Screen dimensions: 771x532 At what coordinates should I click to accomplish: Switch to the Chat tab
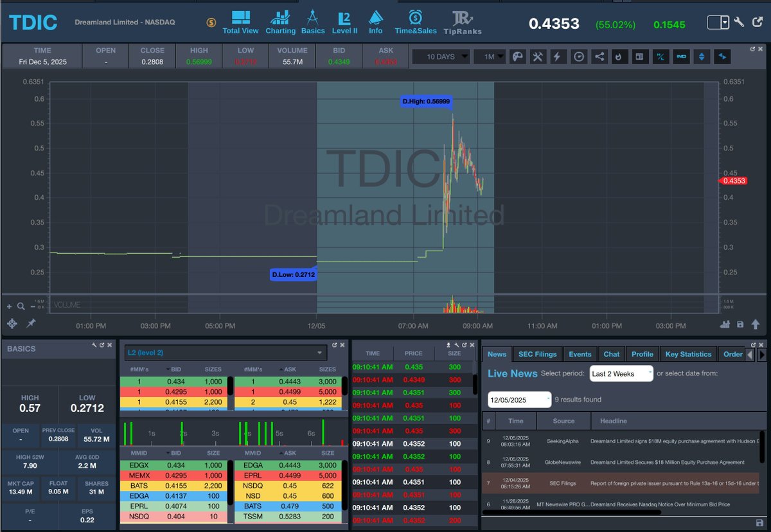pos(612,354)
